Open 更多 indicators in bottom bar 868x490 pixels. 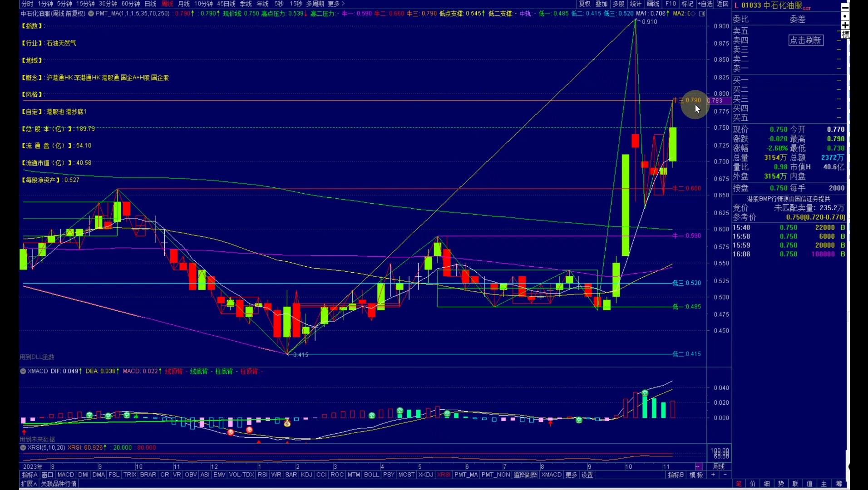572,475
